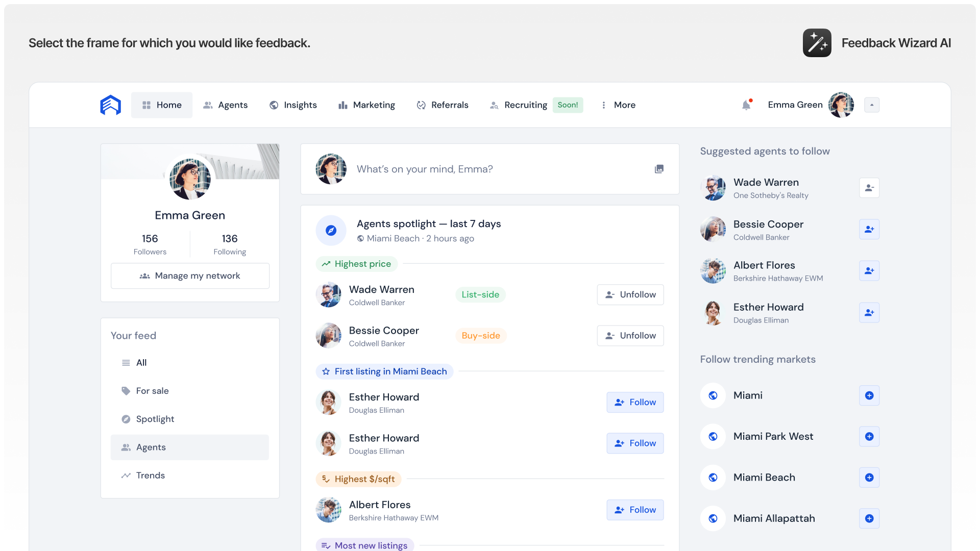Click the add-person icon beside Albert Flores
980x551 pixels.
[x=869, y=270]
